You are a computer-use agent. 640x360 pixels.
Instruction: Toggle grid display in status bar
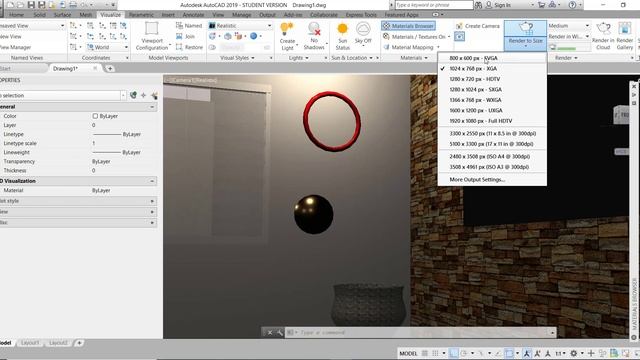coord(425,353)
